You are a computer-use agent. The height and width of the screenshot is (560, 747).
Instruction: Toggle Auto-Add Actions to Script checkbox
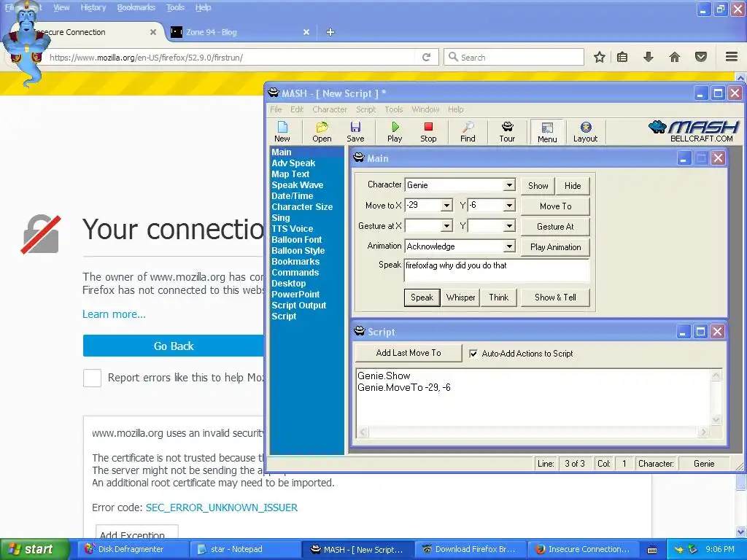(473, 354)
